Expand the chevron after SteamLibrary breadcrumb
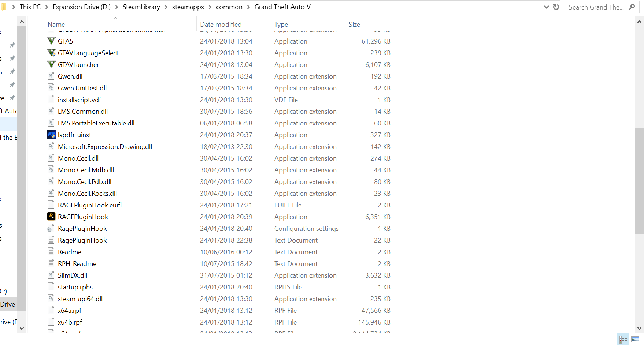Image resolution: width=644 pixels, height=345 pixels. [166, 7]
